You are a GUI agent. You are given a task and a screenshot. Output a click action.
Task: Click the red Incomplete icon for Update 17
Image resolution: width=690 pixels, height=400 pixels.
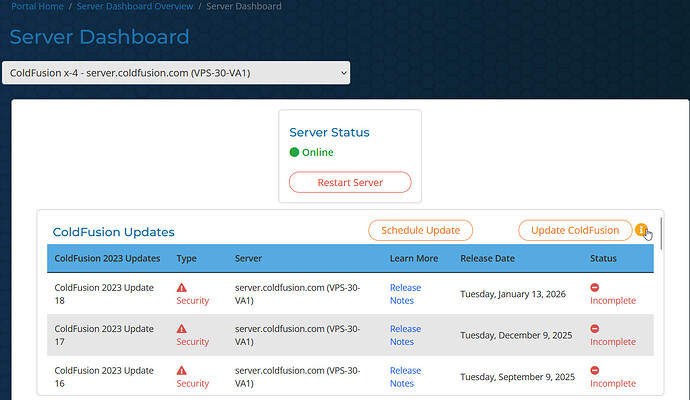tap(595, 328)
